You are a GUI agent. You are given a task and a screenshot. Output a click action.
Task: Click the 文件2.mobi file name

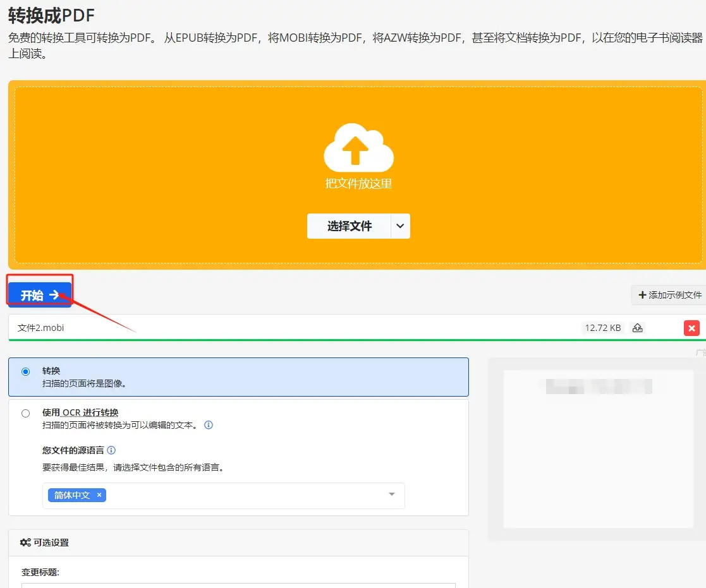pos(40,328)
